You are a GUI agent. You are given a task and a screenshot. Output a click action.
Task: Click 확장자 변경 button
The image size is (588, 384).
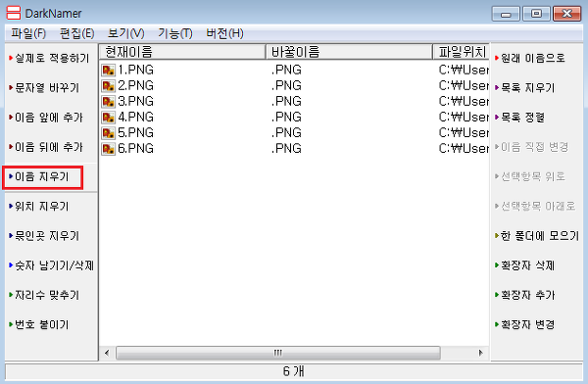tap(524, 325)
